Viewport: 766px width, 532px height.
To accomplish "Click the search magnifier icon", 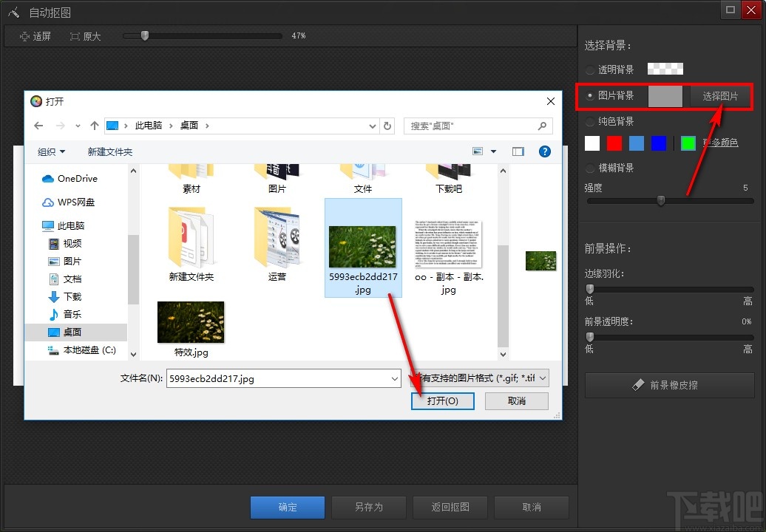I will pos(542,126).
